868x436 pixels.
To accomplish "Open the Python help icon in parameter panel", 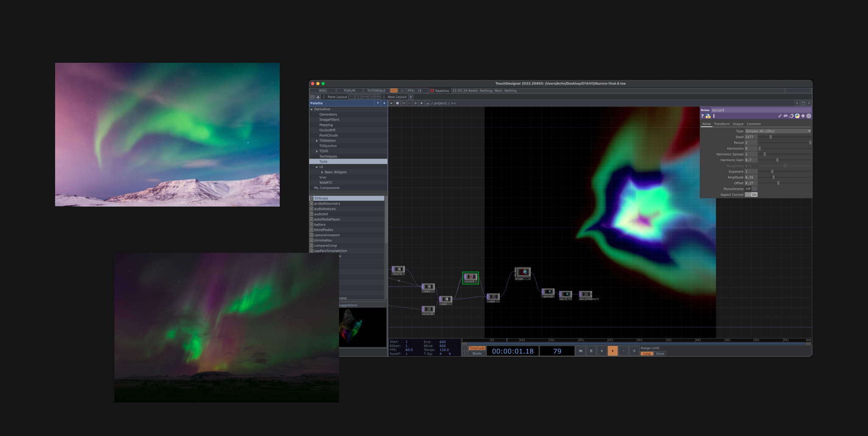I will point(708,116).
